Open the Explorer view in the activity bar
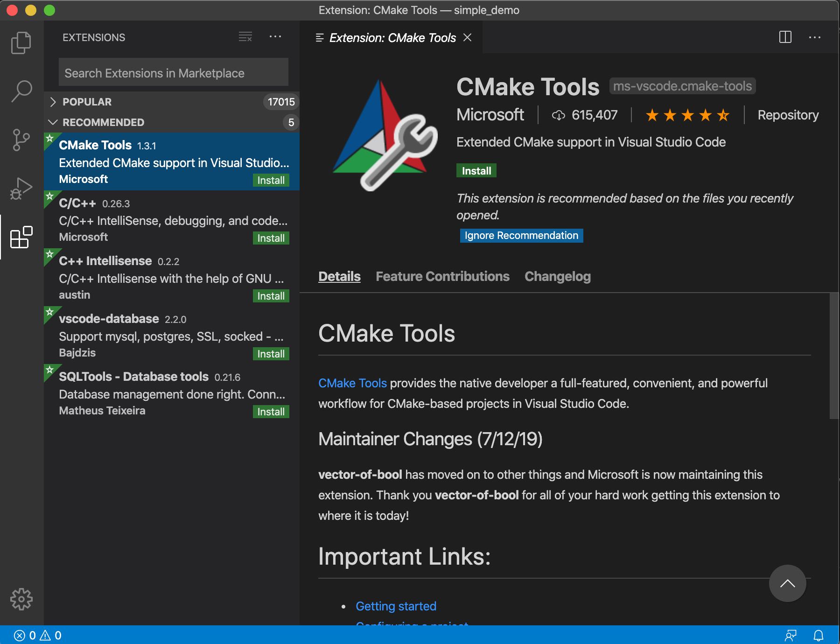 coord(21,42)
